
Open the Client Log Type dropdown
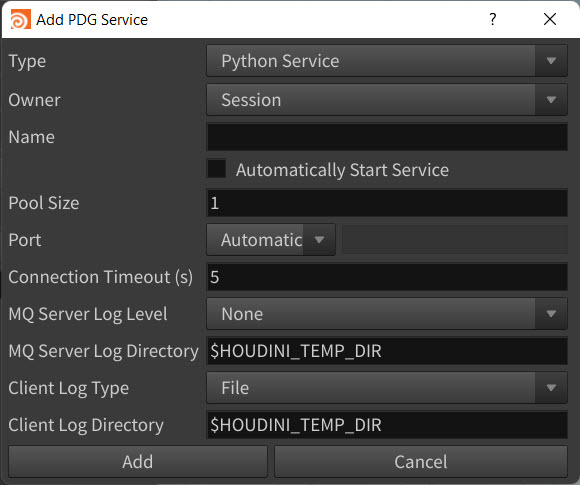[387, 388]
